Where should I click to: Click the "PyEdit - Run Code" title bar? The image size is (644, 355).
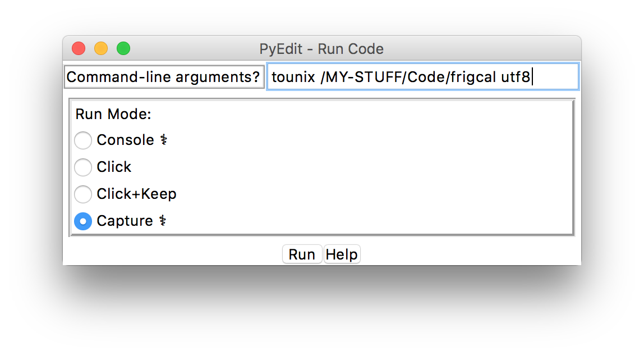point(321,49)
